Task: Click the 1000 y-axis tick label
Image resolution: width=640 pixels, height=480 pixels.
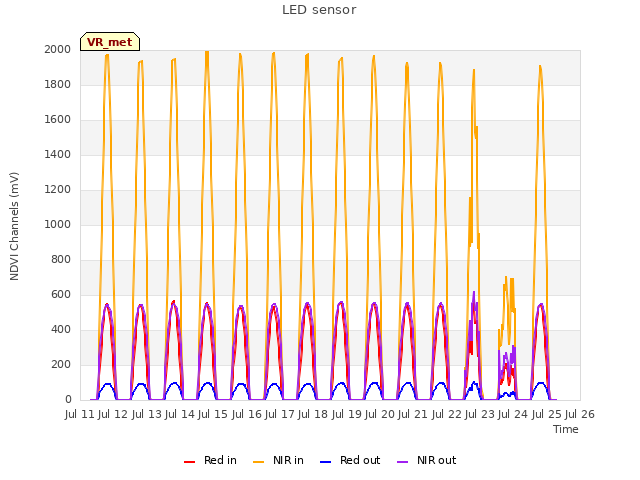Action: (x=58, y=224)
